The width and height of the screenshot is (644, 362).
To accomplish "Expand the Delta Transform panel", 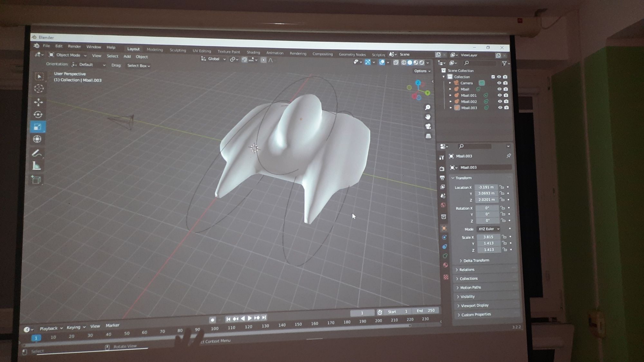I will coord(474,260).
